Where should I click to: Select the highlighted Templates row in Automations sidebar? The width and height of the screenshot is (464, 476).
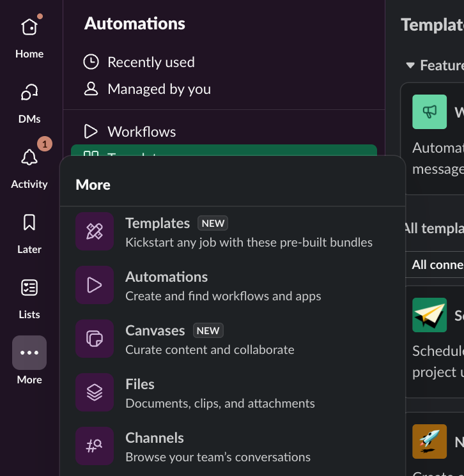click(224, 151)
